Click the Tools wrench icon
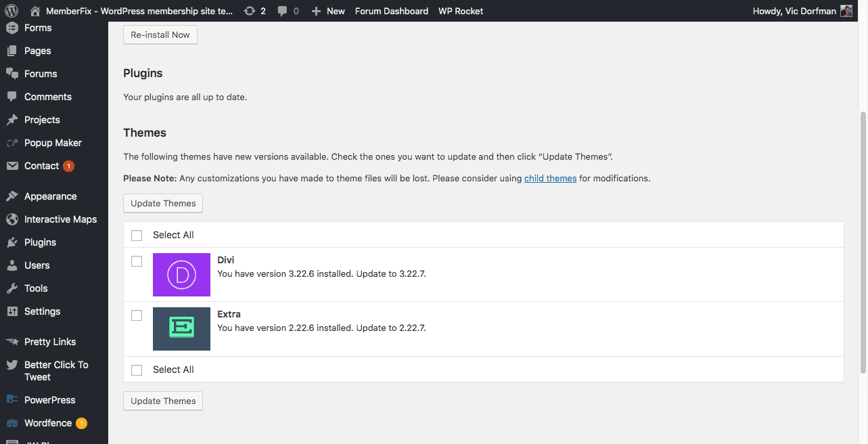 [12, 288]
